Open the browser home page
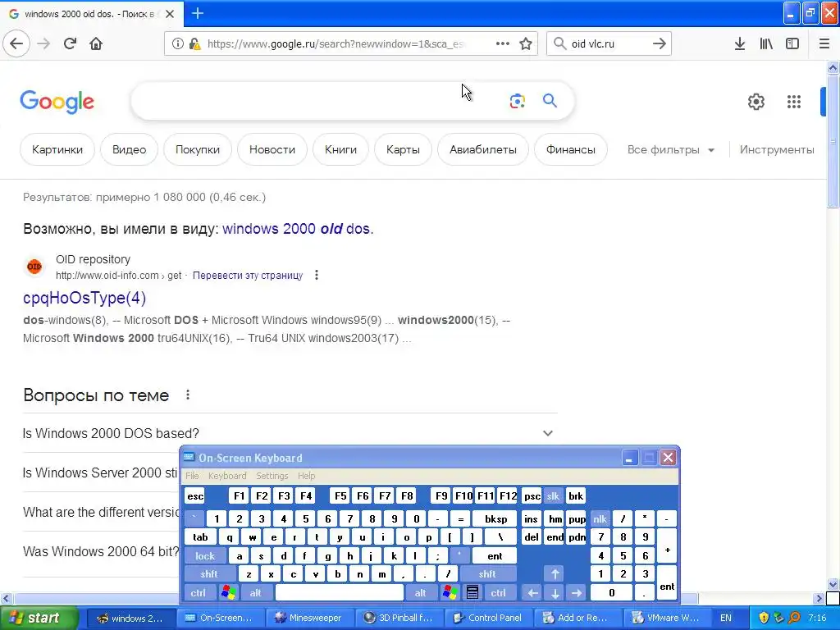This screenshot has width=840, height=630. [96, 43]
